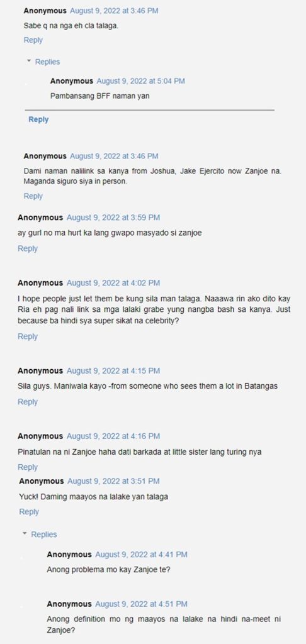Collapse Replies under 'Sabe q na nga' comment
This screenshot has width=306, height=644.
coord(43,62)
